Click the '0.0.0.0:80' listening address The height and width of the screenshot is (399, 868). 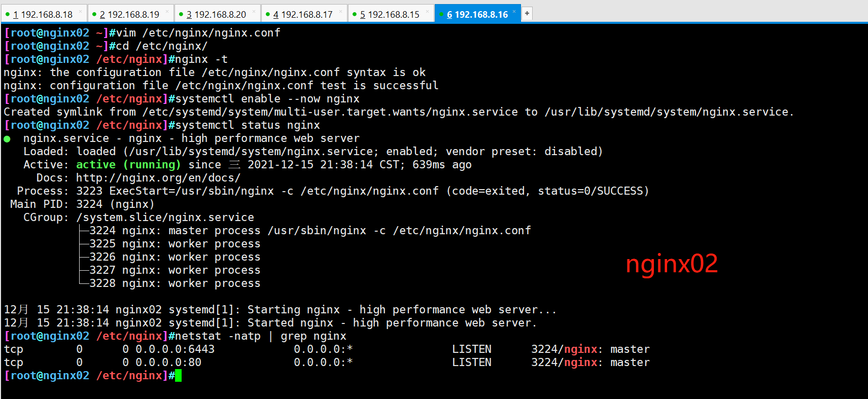point(168,362)
